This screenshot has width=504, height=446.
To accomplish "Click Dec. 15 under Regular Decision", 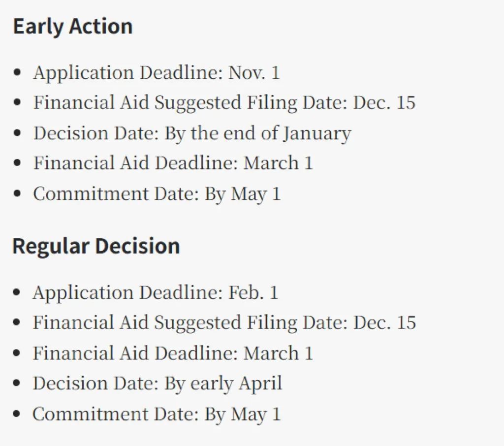I will pos(385,322).
